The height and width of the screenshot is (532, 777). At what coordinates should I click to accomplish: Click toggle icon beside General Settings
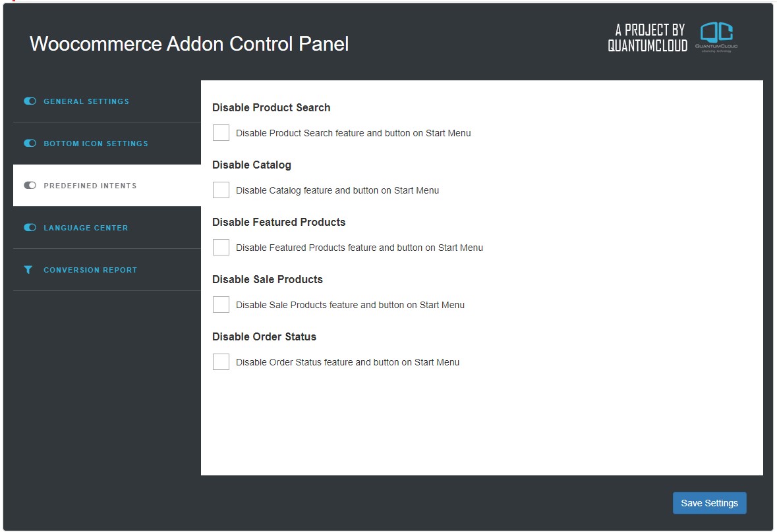[30, 101]
